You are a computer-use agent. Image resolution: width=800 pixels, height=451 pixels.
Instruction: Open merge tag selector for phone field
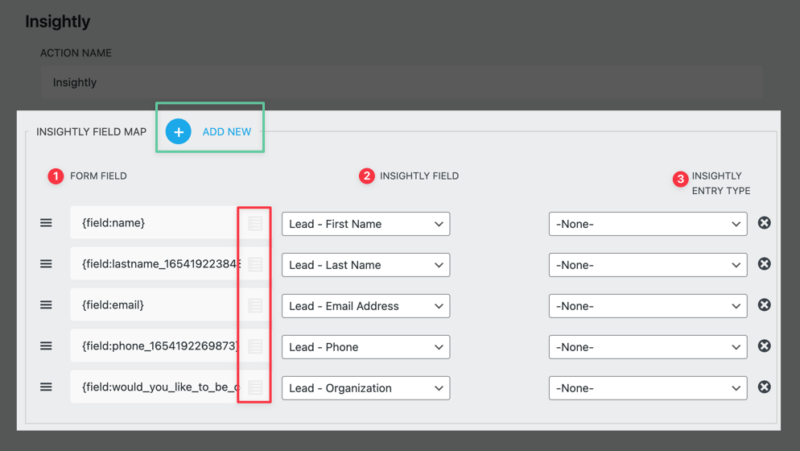pyautogui.click(x=255, y=346)
